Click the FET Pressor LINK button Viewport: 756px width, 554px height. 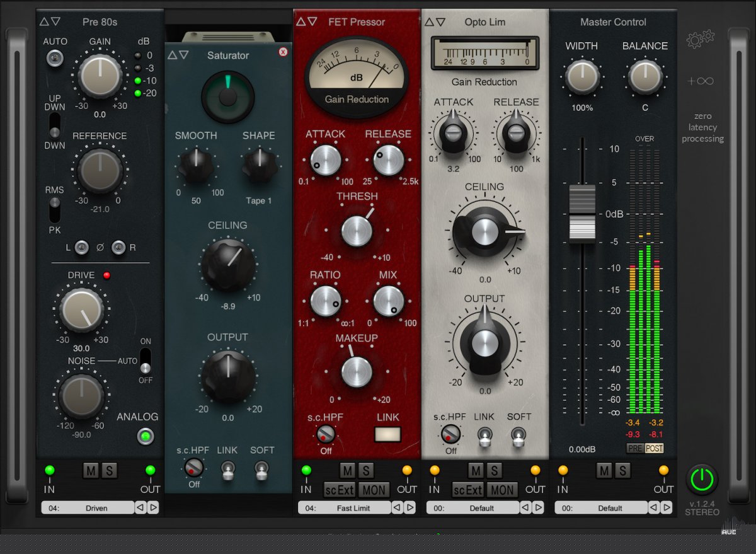(387, 434)
